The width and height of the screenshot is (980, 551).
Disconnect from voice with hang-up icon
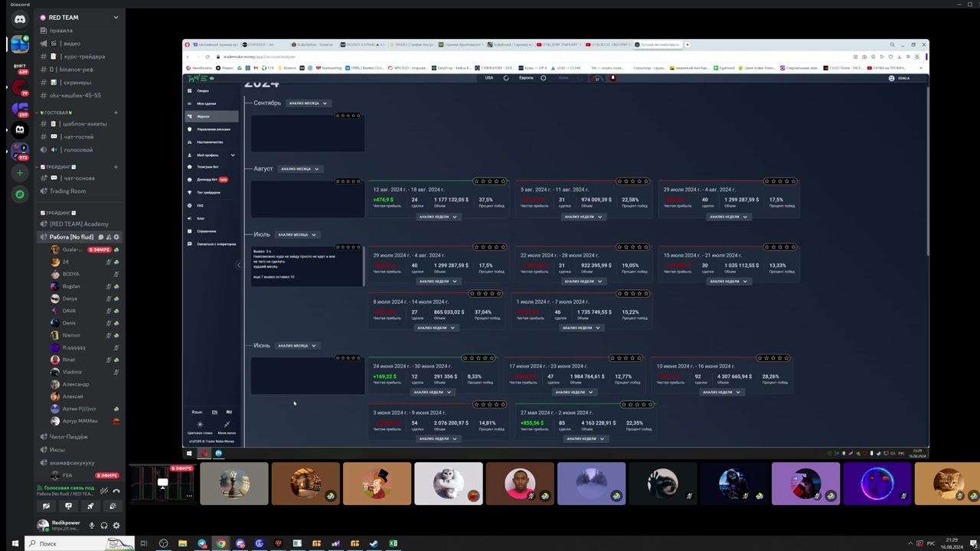[116, 491]
